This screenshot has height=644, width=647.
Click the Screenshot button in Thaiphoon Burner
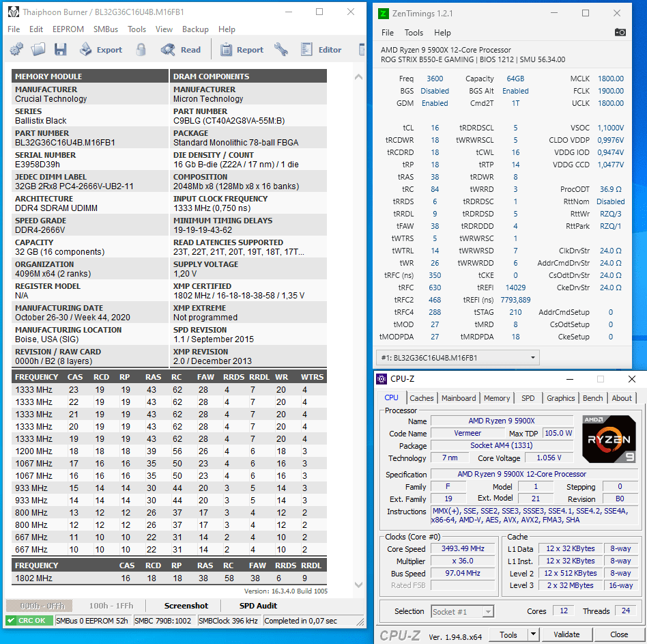(x=186, y=606)
